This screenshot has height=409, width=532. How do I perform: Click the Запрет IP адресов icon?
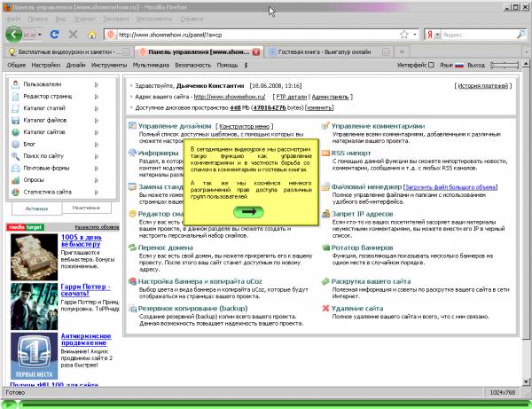pyautogui.click(x=325, y=214)
